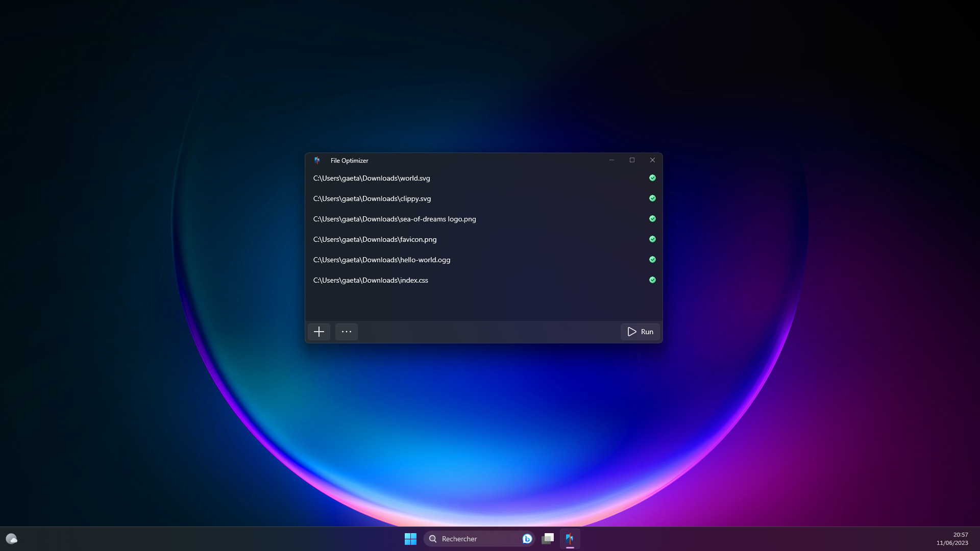This screenshot has height=551, width=980.
Task: Click the File Optimizer title bar icon
Action: [316, 160]
